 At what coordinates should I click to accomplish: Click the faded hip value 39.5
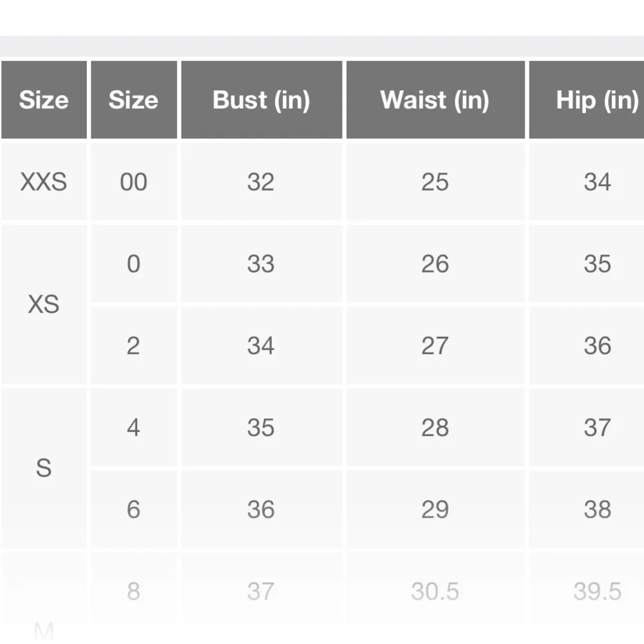click(597, 591)
